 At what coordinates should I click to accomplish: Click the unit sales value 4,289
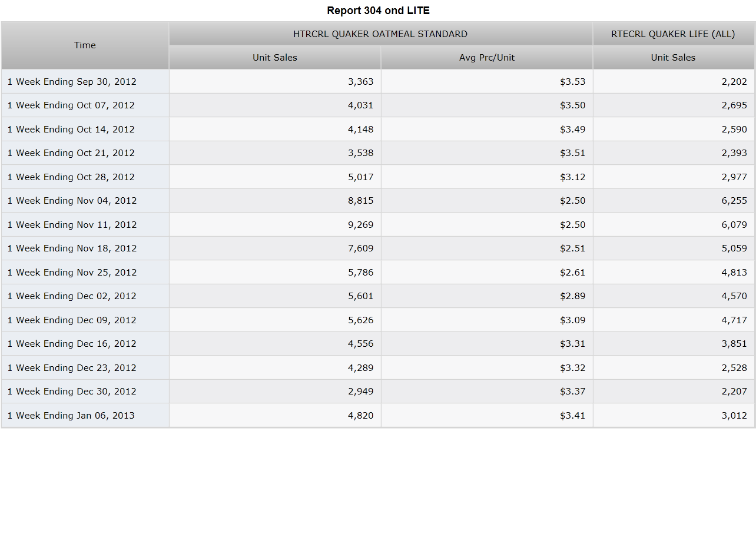361,368
